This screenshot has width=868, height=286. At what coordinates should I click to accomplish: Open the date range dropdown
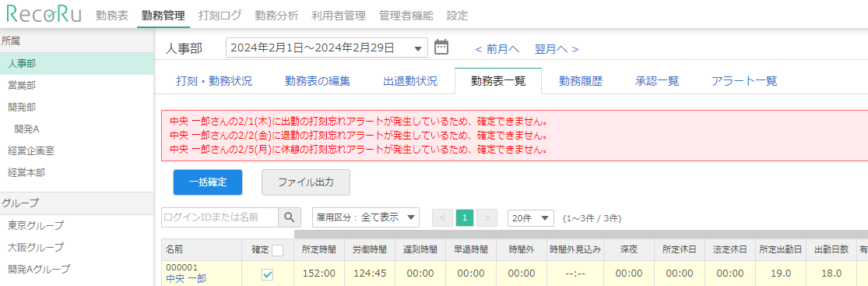tap(327, 48)
